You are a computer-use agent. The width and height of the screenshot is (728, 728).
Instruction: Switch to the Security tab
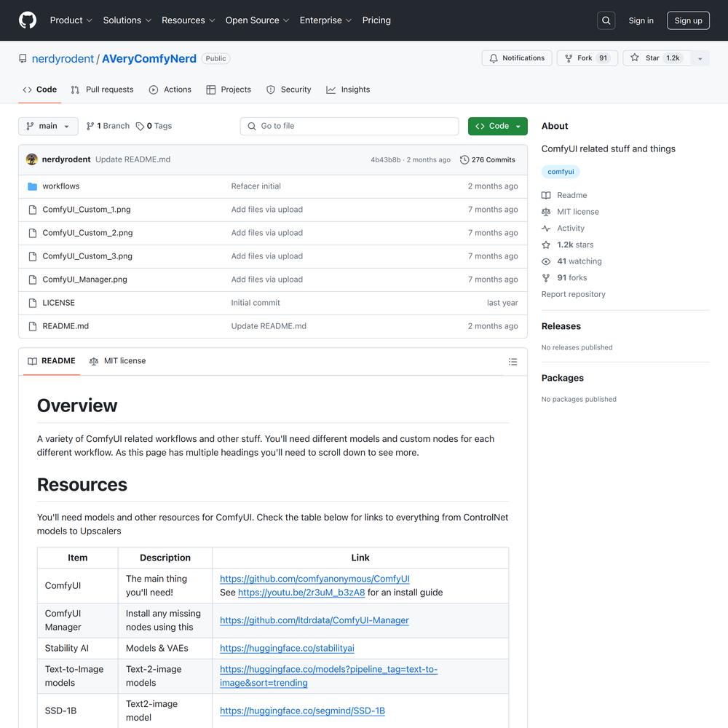pos(289,90)
